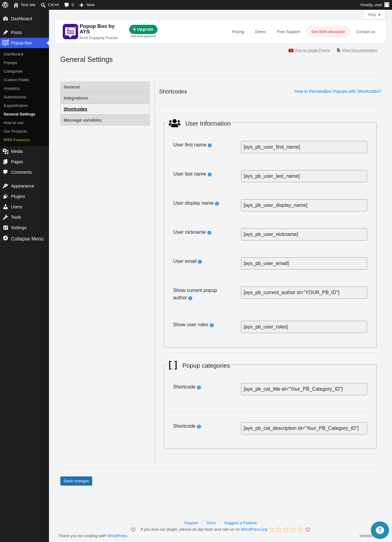Click info icon beside Show current popup author
Screen dimensions: 392x542
click(190, 298)
